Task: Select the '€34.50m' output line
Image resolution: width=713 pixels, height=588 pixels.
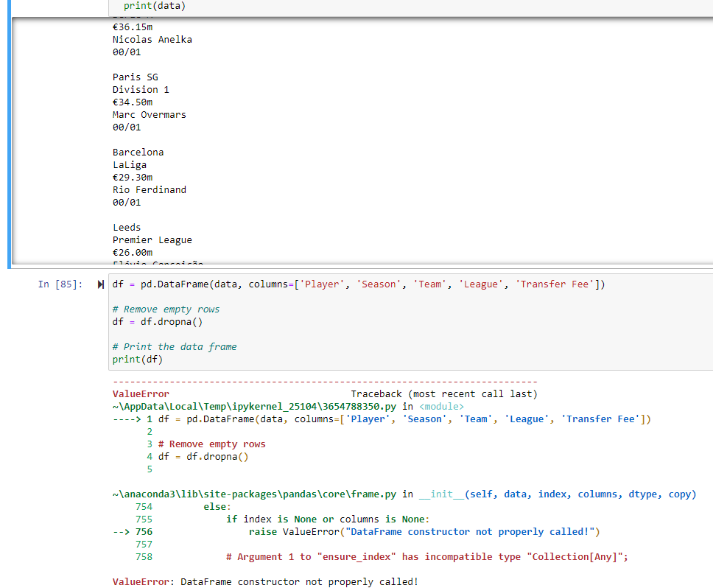Action: pos(133,102)
